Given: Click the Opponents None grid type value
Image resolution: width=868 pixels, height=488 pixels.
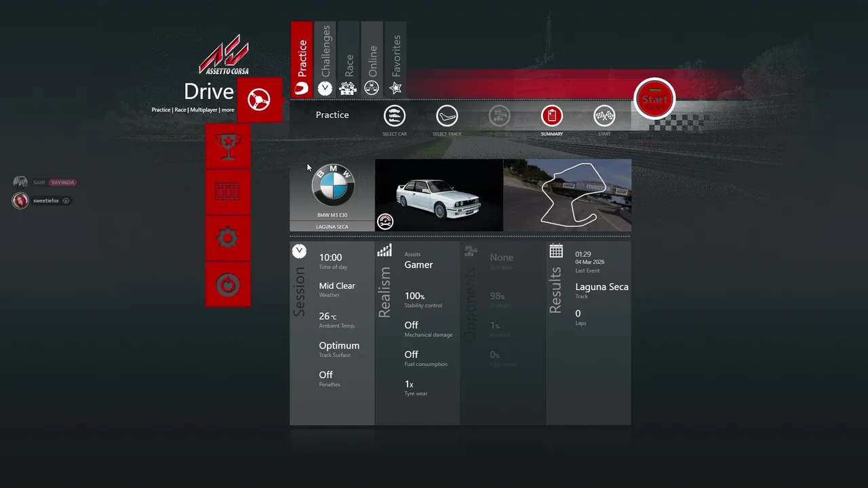Looking at the screenshot, I should click(502, 258).
